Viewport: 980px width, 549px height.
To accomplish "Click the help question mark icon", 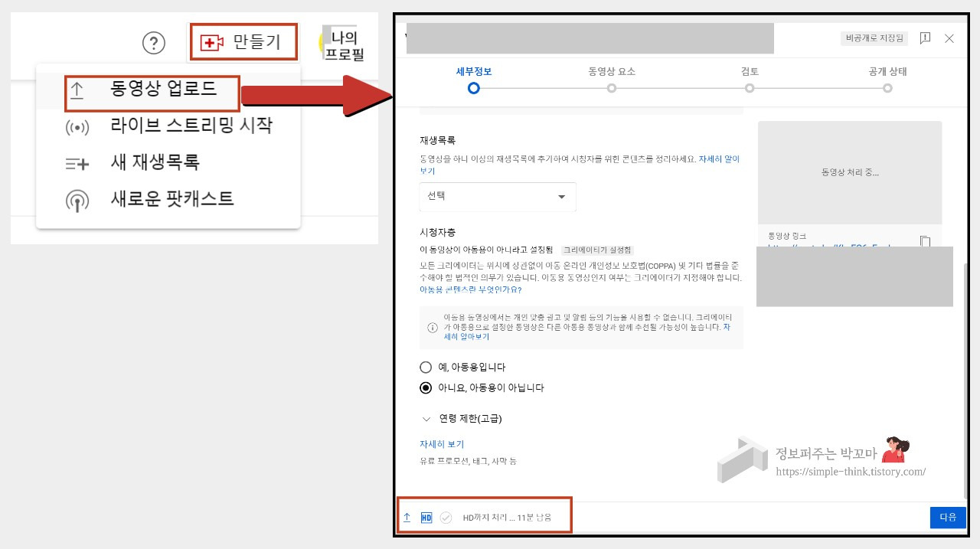I will pyautogui.click(x=154, y=43).
